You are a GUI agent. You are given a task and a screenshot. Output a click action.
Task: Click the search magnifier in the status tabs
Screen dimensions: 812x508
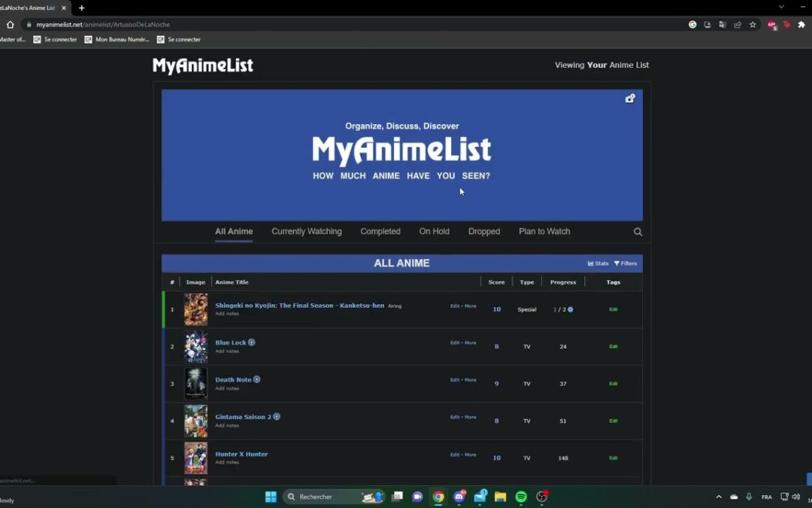638,233
